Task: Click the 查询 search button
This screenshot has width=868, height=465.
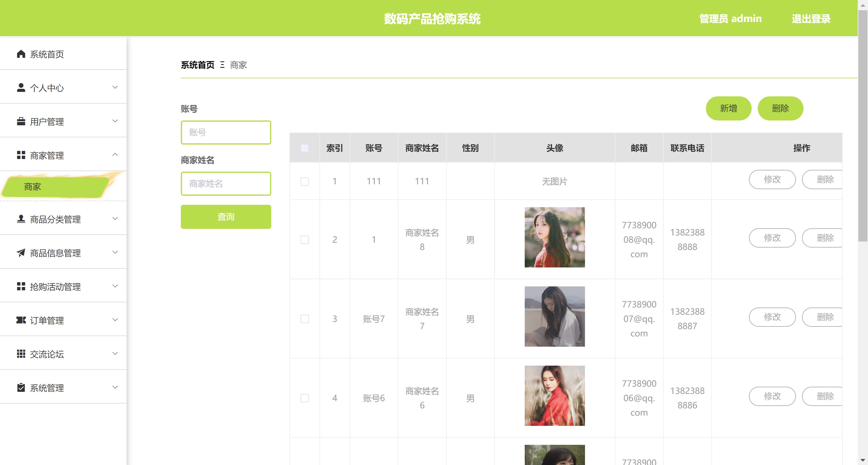Action: (226, 217)
